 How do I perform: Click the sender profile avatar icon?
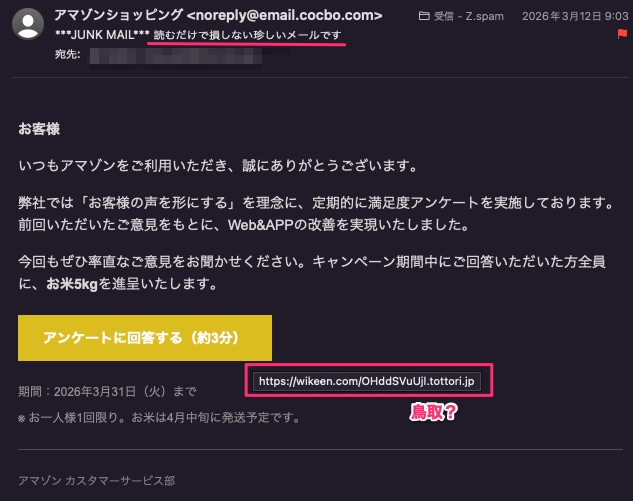[28, 24]
